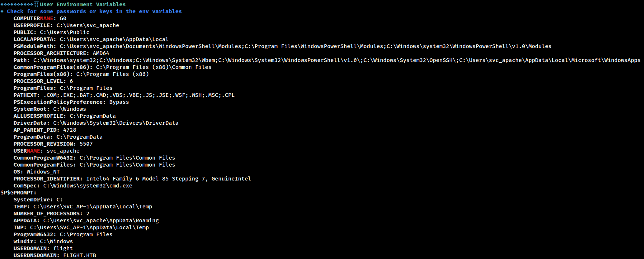This screenshot has width=644, height=259.
Task: Click the PSExecutionPolicyPreference Bypass value
Action: tap(119, 102)
